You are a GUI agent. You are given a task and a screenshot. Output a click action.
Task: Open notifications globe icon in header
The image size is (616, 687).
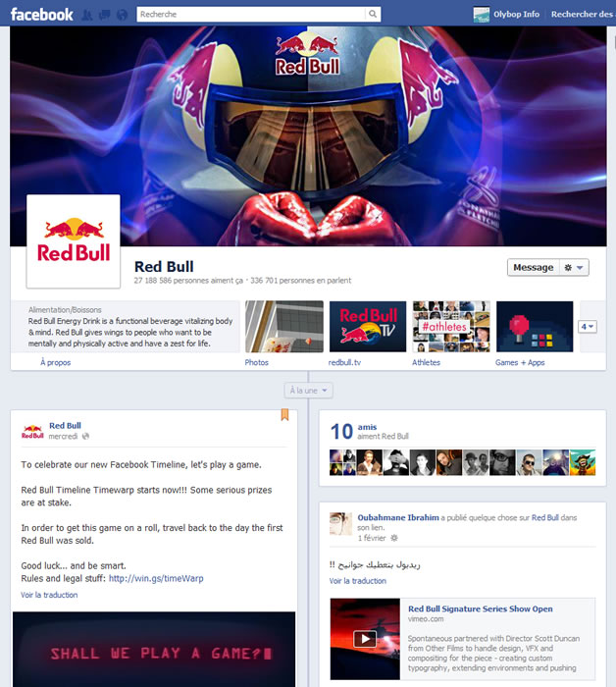[123, 16]
